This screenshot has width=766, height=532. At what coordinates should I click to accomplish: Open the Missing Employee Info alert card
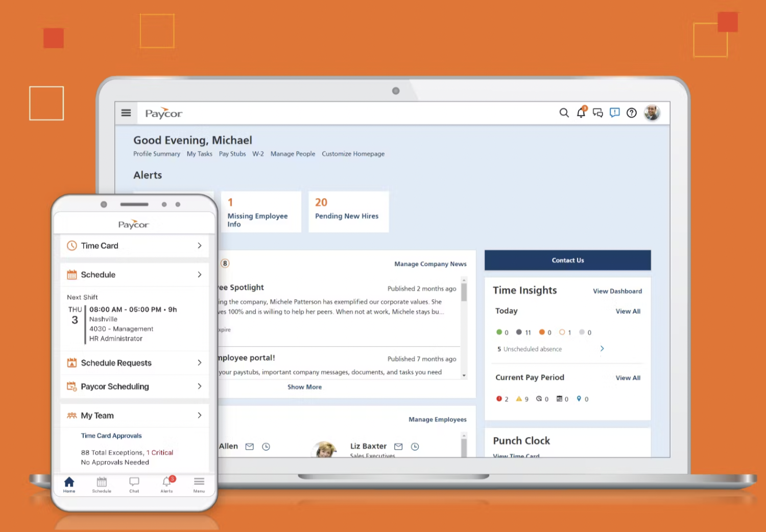[261, 212]
